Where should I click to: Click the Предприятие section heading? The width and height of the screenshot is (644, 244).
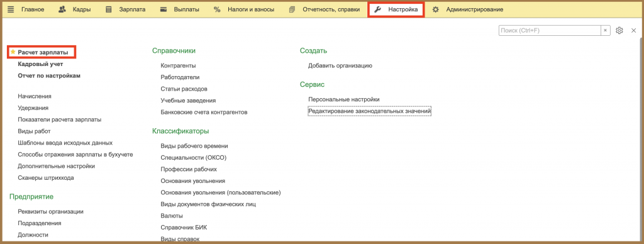pyautogui.click(x=31, y=197)
